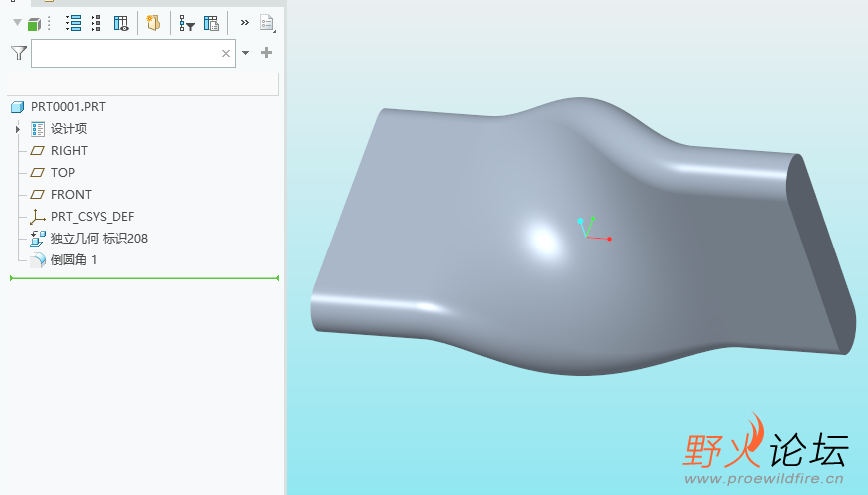This screenshot has height=495, width=868.
Task: Select the RIGHT datum plane
Action: 69,151
